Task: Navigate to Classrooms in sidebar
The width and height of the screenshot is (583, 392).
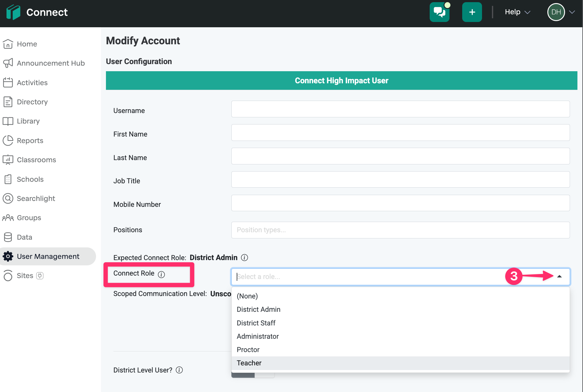Action: 36,160
